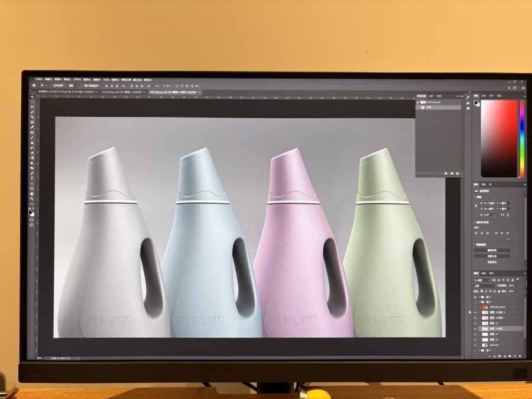Viewport: 532px width, 399px height.
Task: Open the File menu in menu bar
Action: (39, 79)
